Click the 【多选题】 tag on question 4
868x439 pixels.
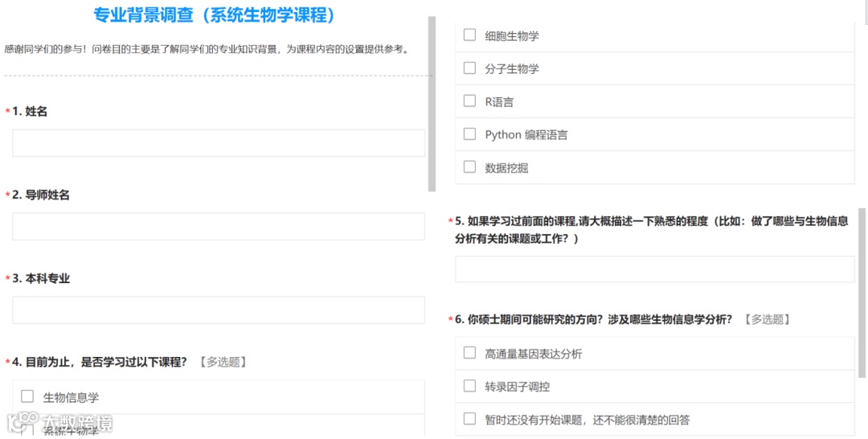[222, 362]
